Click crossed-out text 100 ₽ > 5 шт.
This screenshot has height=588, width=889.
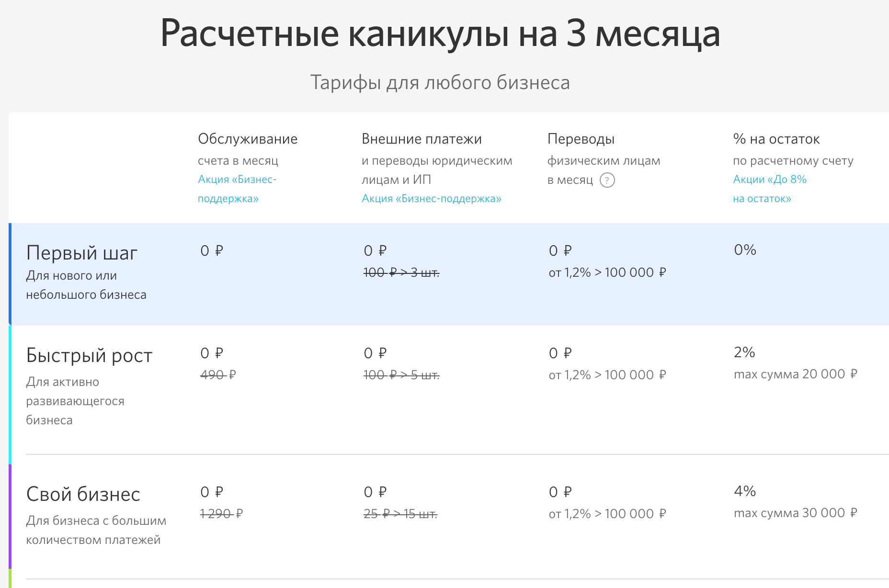401,375
